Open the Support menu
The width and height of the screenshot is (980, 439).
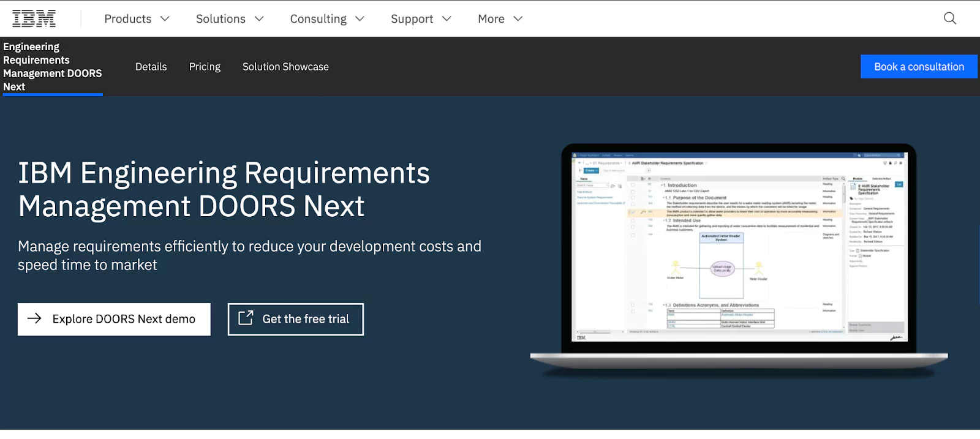coord(421,19)
